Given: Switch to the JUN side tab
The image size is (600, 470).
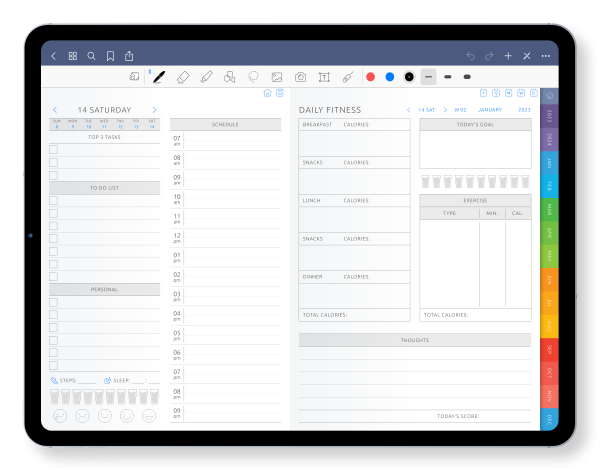Looking at the screenshot, I should click(x=549, y=279).
